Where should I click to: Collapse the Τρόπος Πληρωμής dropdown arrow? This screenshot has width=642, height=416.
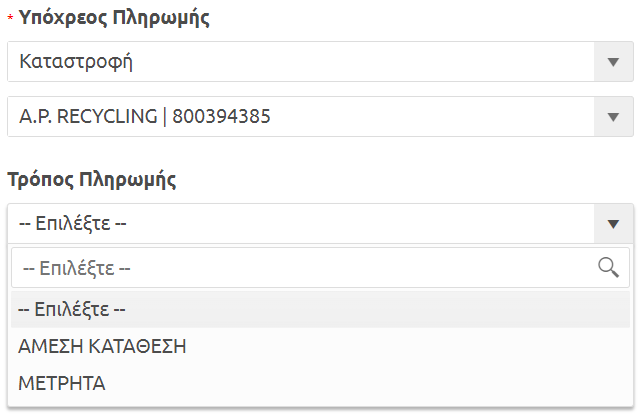(613, 223)
